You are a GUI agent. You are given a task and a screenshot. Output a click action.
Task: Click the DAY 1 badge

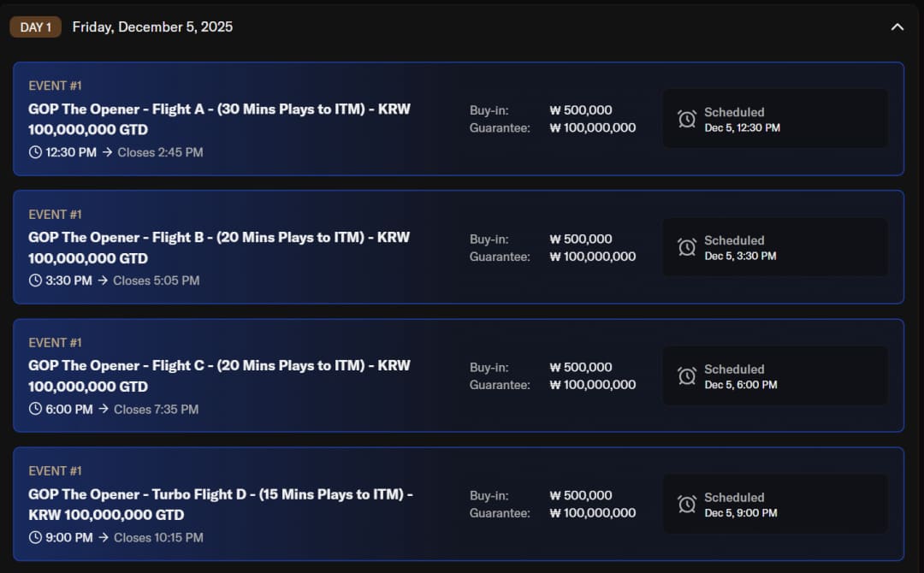tap(35, 27)
